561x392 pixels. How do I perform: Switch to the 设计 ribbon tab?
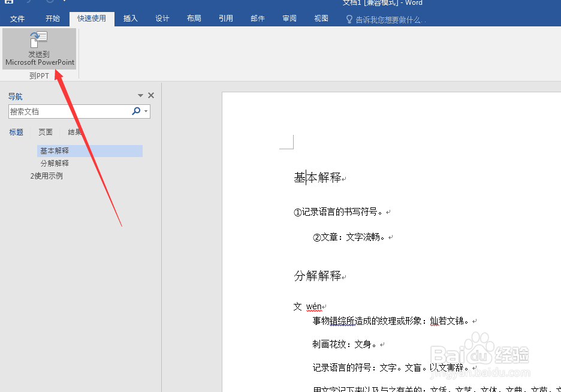click(x=162, y=19)
